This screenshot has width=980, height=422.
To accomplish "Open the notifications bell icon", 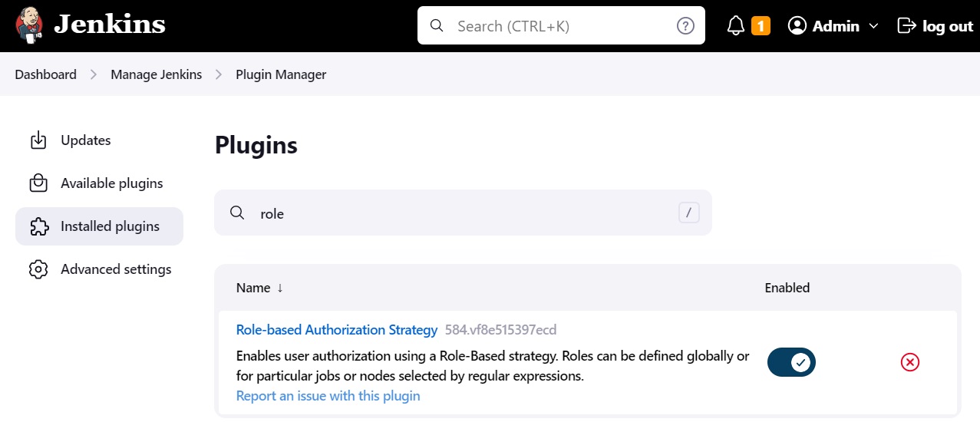I will tap(736, 26).
